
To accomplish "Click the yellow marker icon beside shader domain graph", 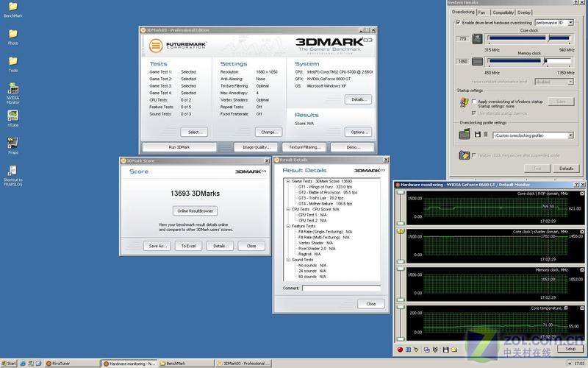I will pos(401,231).
